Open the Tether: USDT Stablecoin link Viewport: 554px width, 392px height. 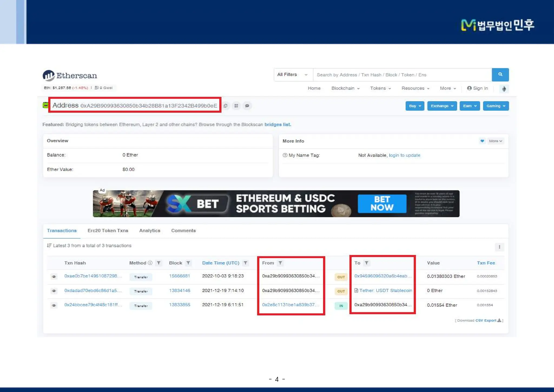pyautogui.click(x=385, y=290)
